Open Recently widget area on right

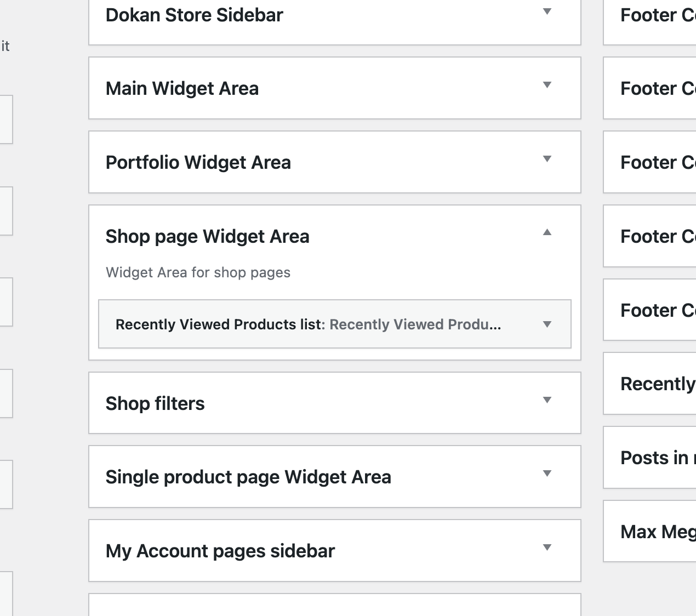click(x=657, y=384)
